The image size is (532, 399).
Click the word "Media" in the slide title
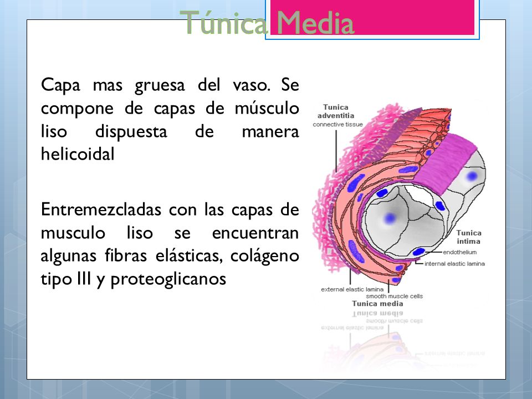pos(315,23)
